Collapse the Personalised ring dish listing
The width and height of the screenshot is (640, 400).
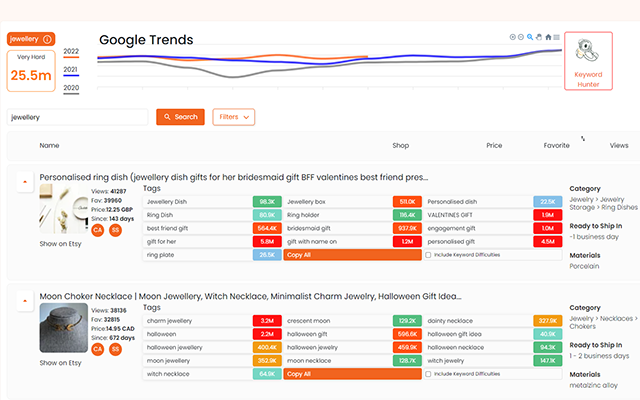(x=25, y=182)
